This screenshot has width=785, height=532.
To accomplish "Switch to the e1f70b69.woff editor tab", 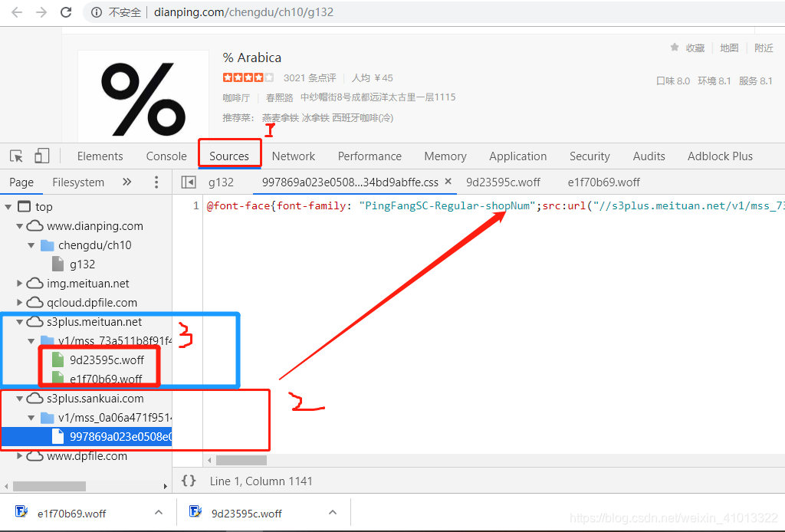I will pyautogui.click(x=604, y=182).
